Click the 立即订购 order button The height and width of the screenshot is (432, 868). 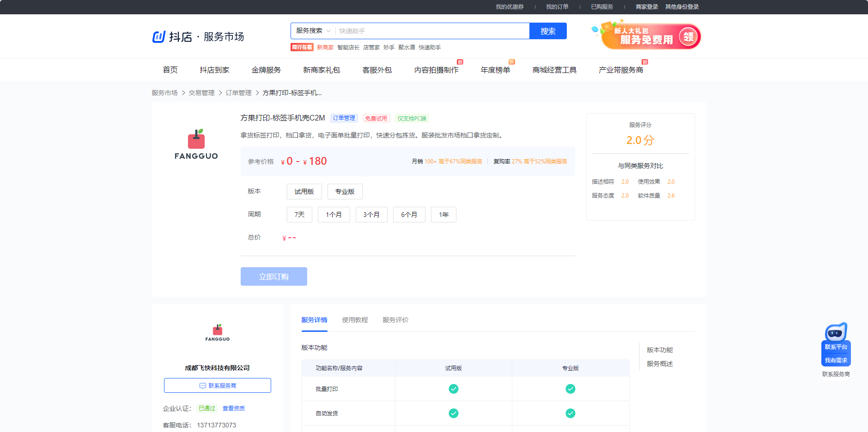(x=273, y=276)
